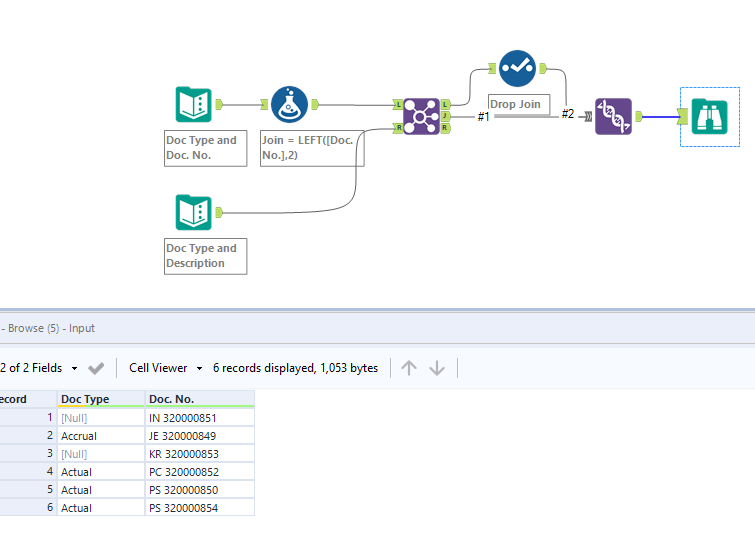Click the Drop Join annotation label
Image resolution: width=755 pixels, height=540 pixels.
[519, 105]
